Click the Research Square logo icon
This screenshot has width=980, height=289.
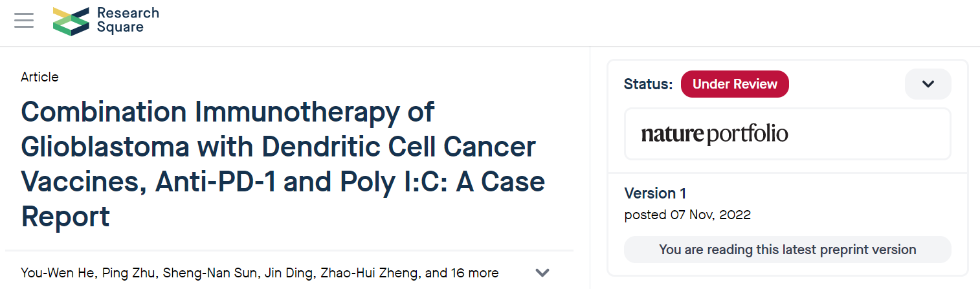(71, 21)
